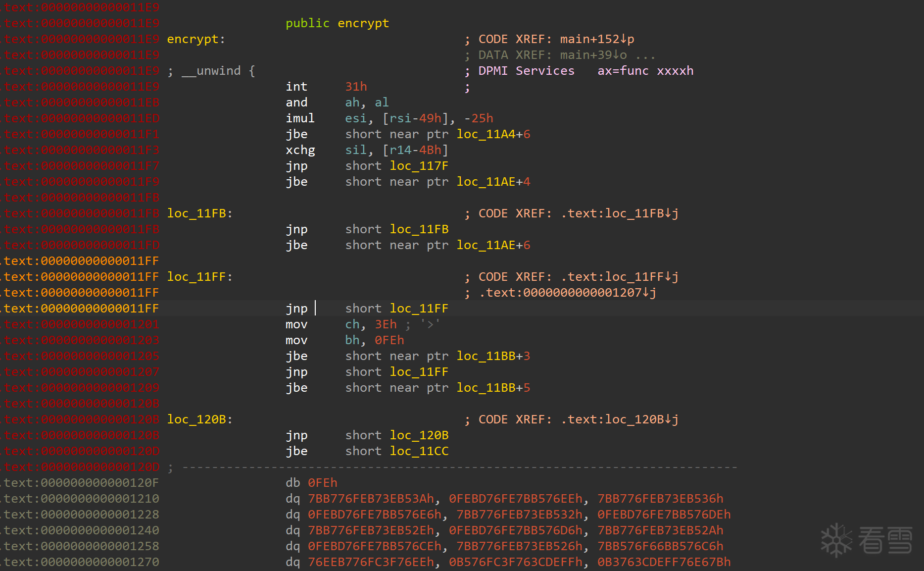Click the "ch, 3Eh" mov operands
Screen dimensions: 924x571
371,324
